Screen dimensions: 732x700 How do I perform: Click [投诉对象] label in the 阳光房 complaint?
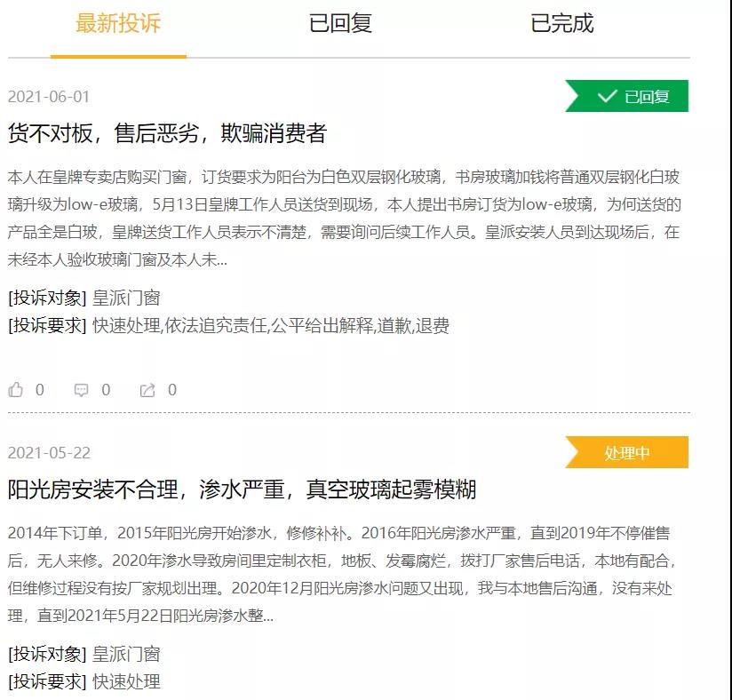pos(48,654)
